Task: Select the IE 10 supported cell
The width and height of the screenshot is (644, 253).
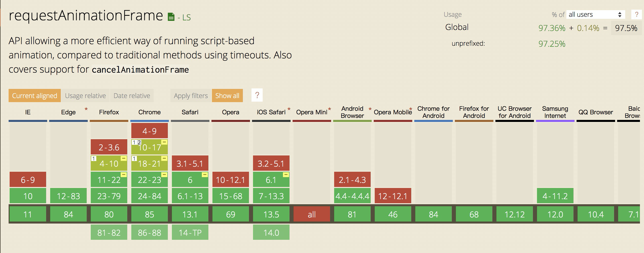Action: (x=28, y=196)
